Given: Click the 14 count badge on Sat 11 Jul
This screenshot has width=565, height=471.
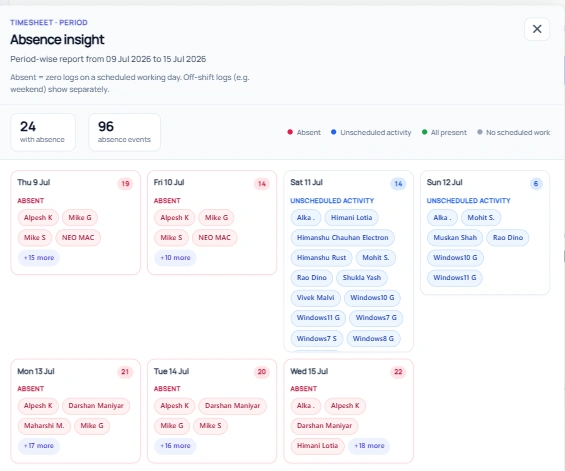Looking at the screenshot, I should pos(398,184).
